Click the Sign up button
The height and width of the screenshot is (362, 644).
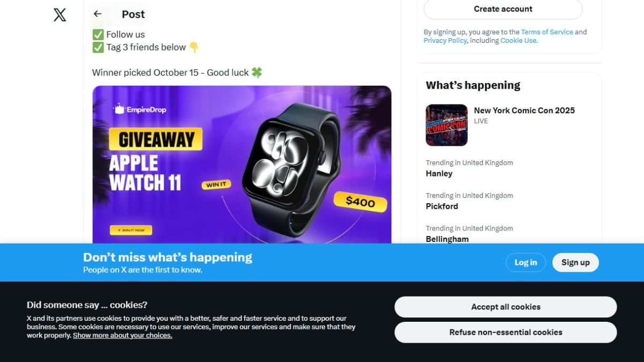pyautogui.click(x=575, y=262)
